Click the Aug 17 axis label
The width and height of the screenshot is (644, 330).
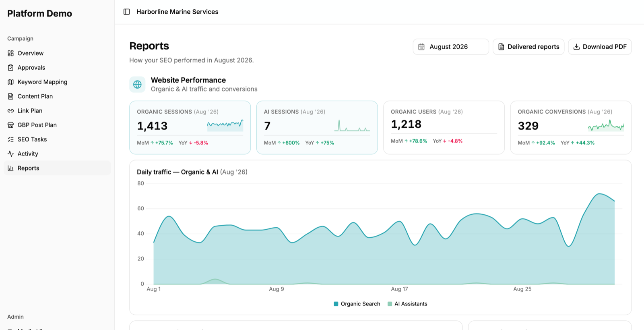(x=399, y=289)
